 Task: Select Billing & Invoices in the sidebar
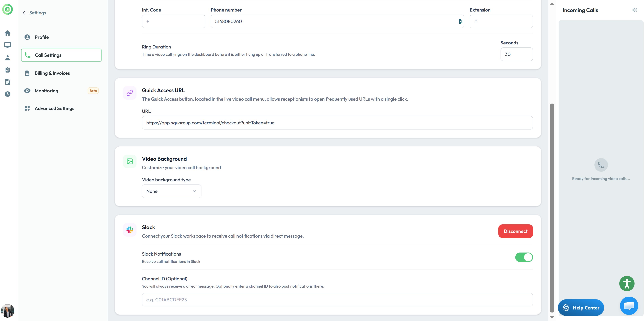(x=52, y=73)
